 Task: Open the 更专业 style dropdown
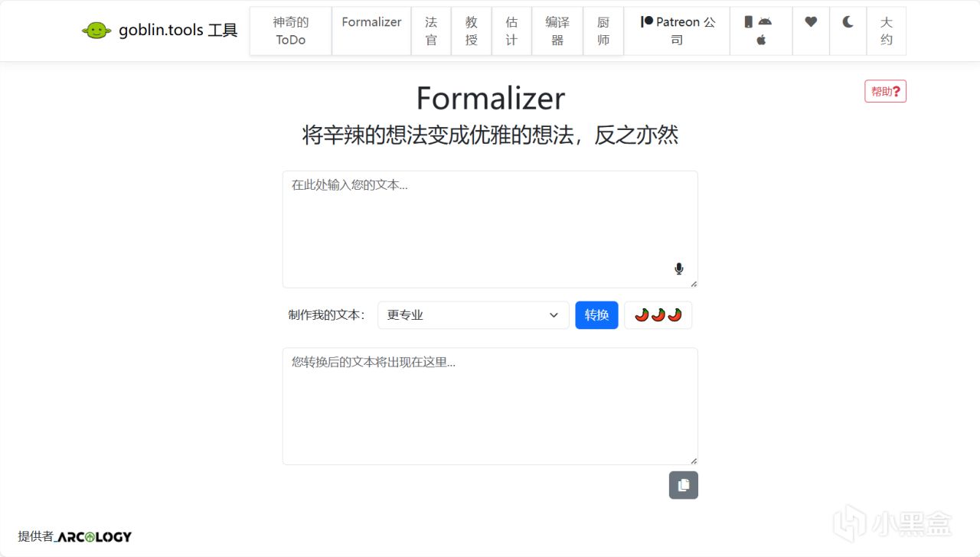click(473, 315)
